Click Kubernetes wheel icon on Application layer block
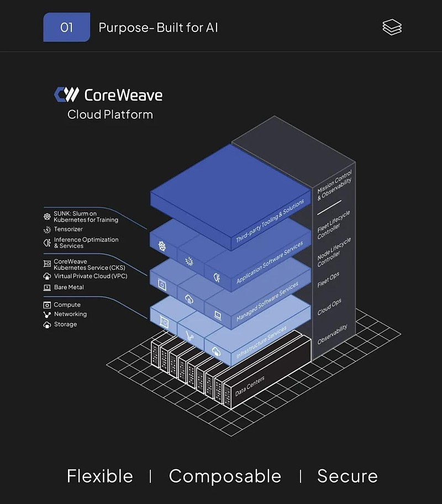The width and height of the screenshot is (442, 504). point(162,246)
